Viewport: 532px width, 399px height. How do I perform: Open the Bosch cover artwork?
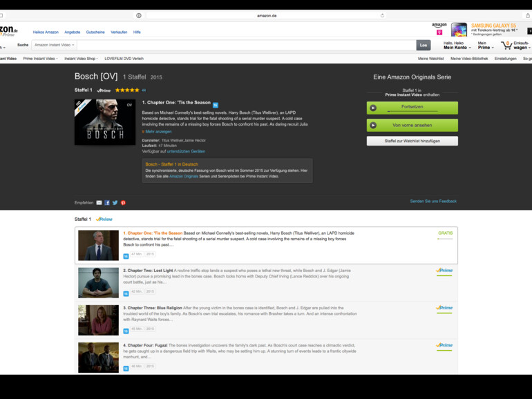(105, 122)
